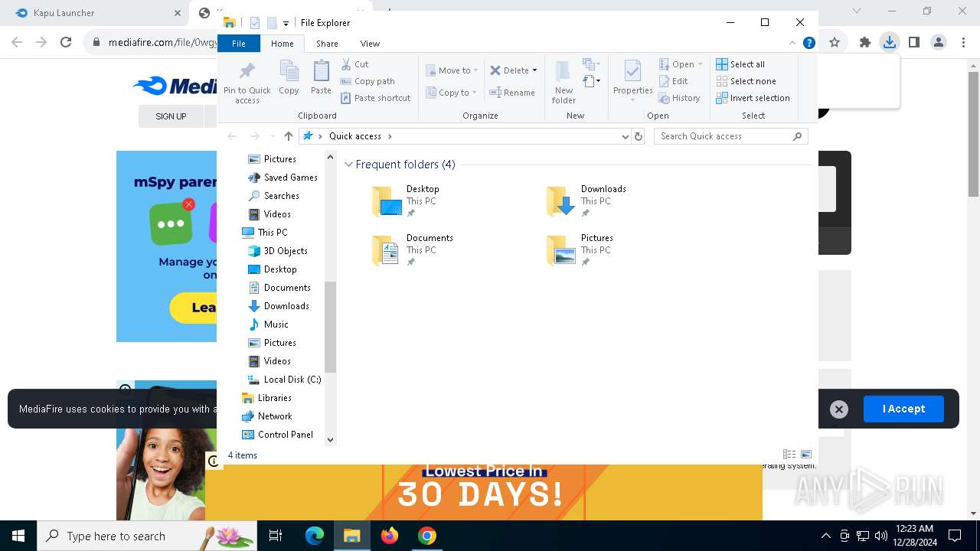Viewport: 980px width, 551px height.
Task: Collapse the ribbon with the chevron
Action: pyautogui.click(x=792, y=43)
